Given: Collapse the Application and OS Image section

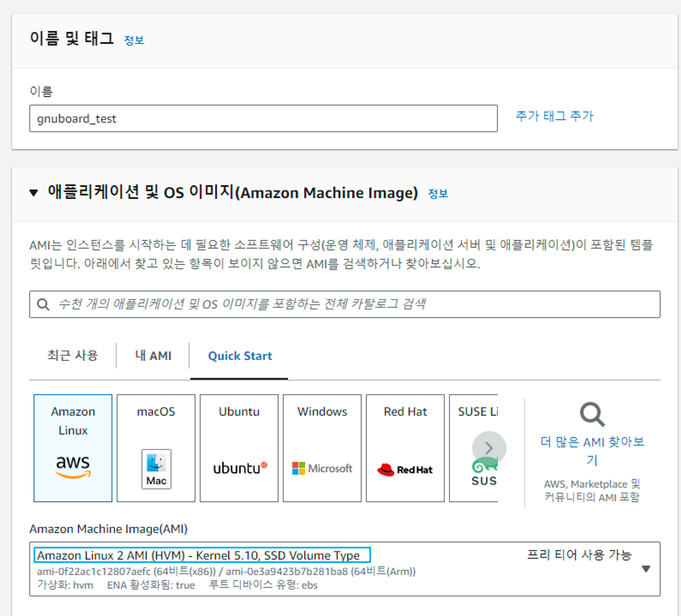Looking at the screenshot, I should coord(34,193).
